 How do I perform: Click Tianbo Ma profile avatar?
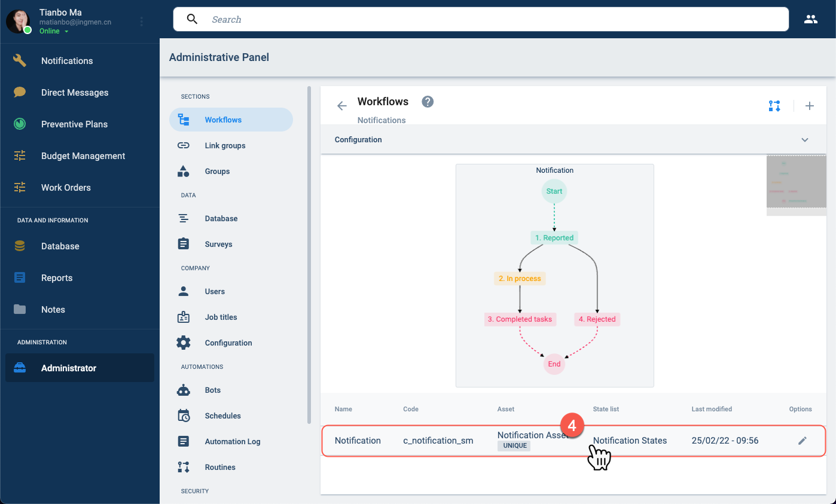pyautogui.click(x=18, y=22)
